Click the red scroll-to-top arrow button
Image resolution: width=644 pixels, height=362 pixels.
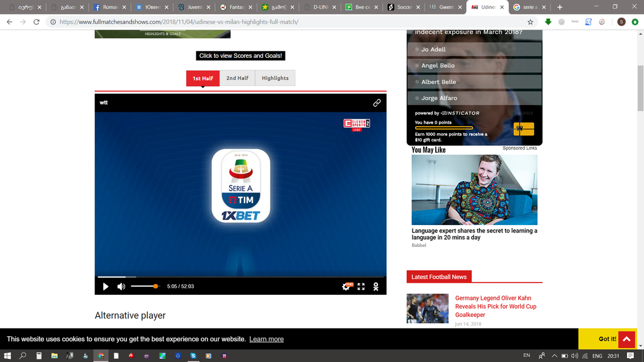point(626,339)
